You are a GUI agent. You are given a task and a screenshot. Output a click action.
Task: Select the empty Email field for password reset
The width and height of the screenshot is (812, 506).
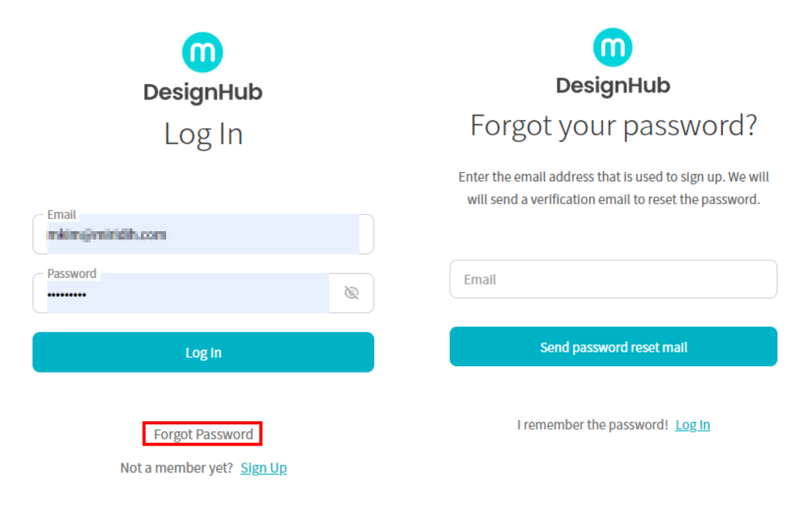tap(613, 279)
